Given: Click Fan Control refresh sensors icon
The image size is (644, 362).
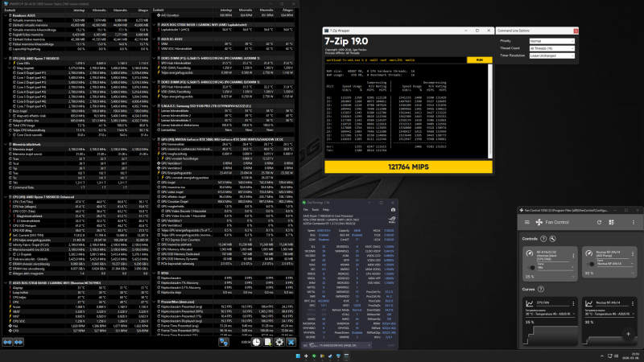Looking at the screenshot, I should pyautogui.click(x=599, y=222).
